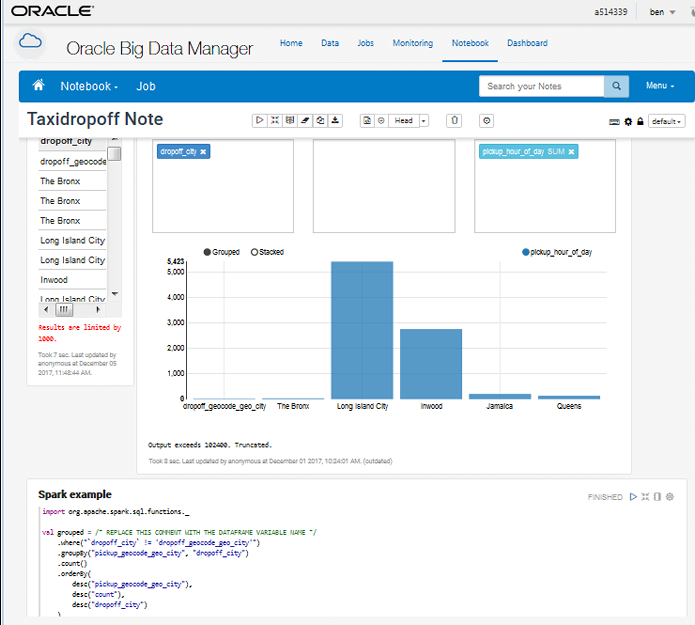This screenshot has width=695, height=625.
Task: Clone this note
Action: [x=320, y=121]
